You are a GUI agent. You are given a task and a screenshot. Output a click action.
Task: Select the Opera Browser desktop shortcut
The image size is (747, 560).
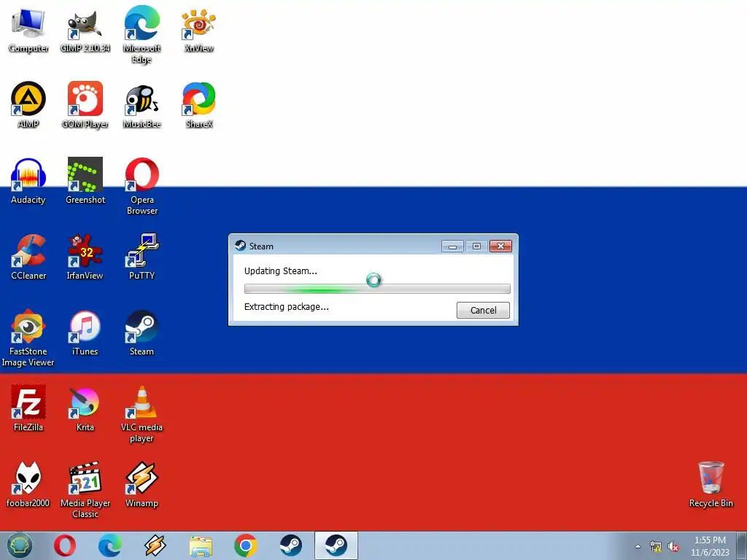[x=142, y=186]
